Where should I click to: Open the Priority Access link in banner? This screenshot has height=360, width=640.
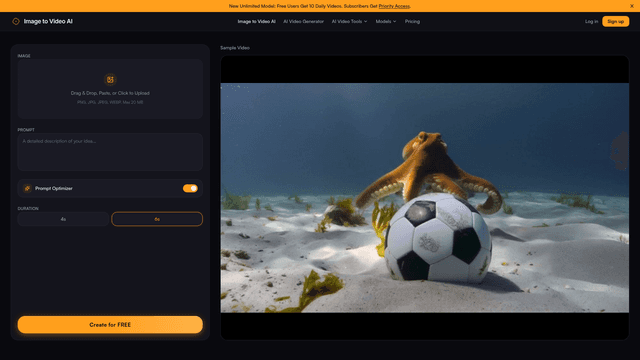point(394,6)
